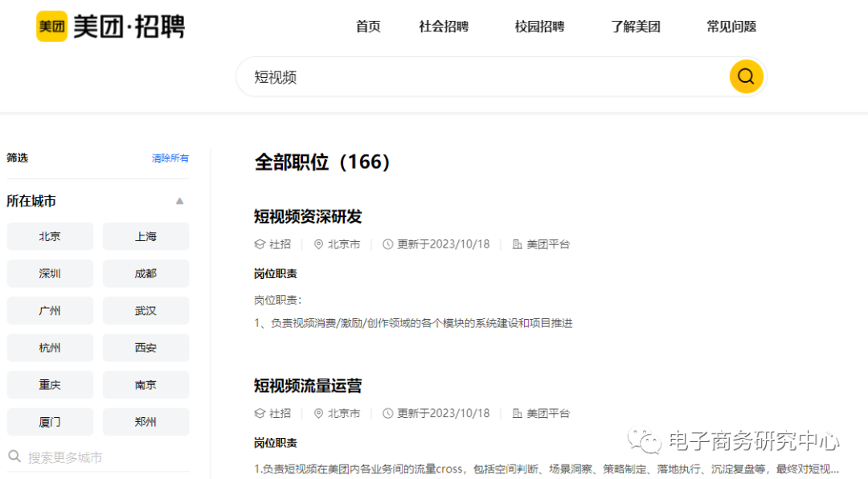Screen dimensions: 868x479
Task: Open the 短视频资深研发 job posting
Action: click(308, 216)
